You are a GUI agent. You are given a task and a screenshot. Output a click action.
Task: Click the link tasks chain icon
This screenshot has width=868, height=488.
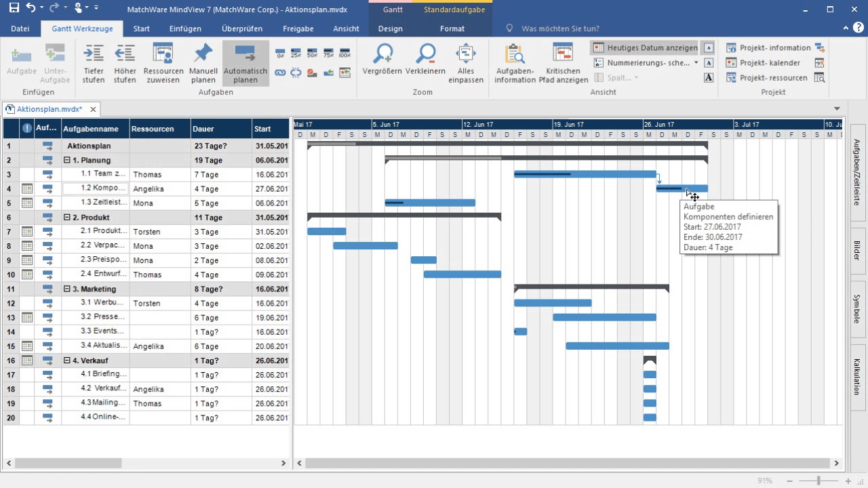[281, 72]
